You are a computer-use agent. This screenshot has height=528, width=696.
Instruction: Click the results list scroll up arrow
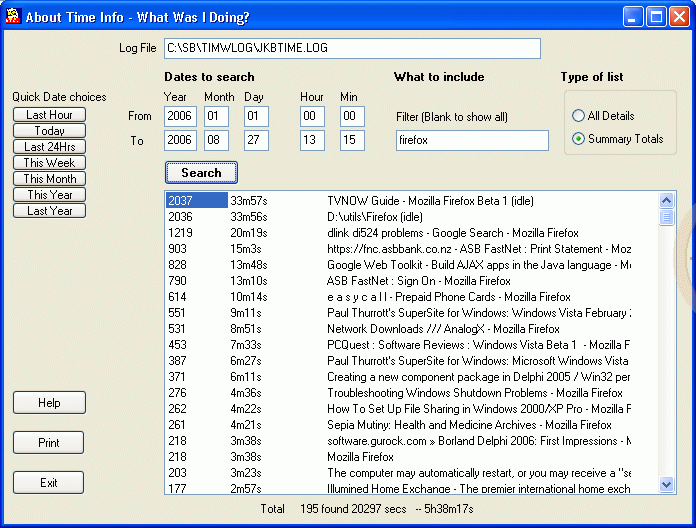(666, 201)
